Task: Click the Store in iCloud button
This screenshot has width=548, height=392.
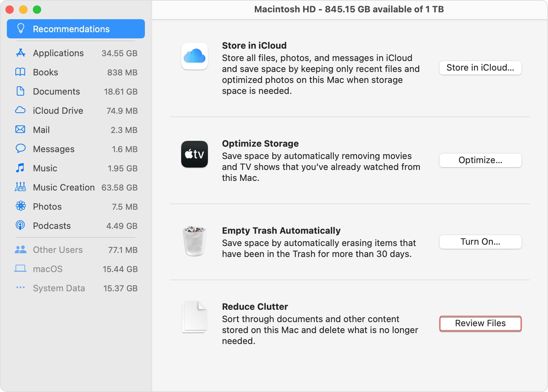Action: pos(480,68)
